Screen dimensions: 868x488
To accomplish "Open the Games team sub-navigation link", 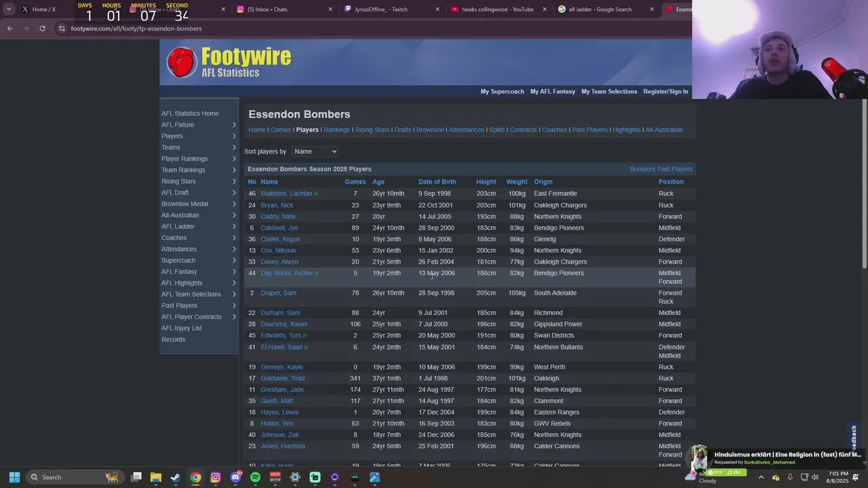I will pos(281,129).
